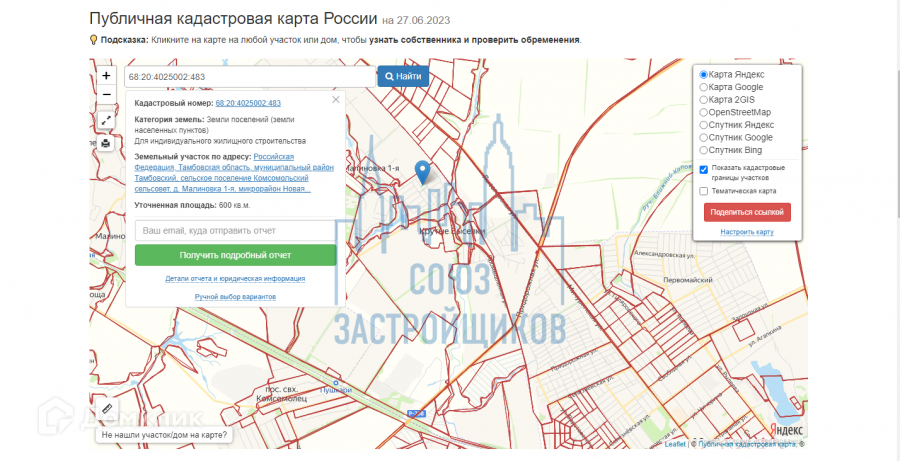
Task: Select Карта Google radio option
Action: [703, 87]
